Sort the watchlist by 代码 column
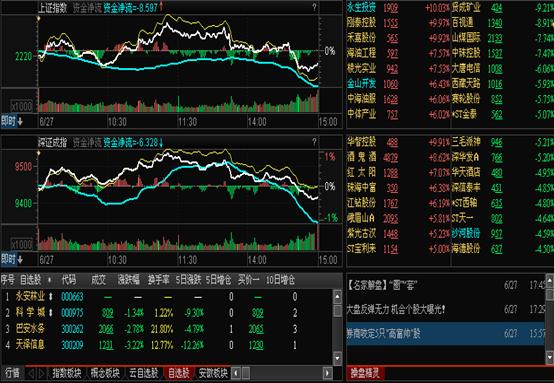 69,280
